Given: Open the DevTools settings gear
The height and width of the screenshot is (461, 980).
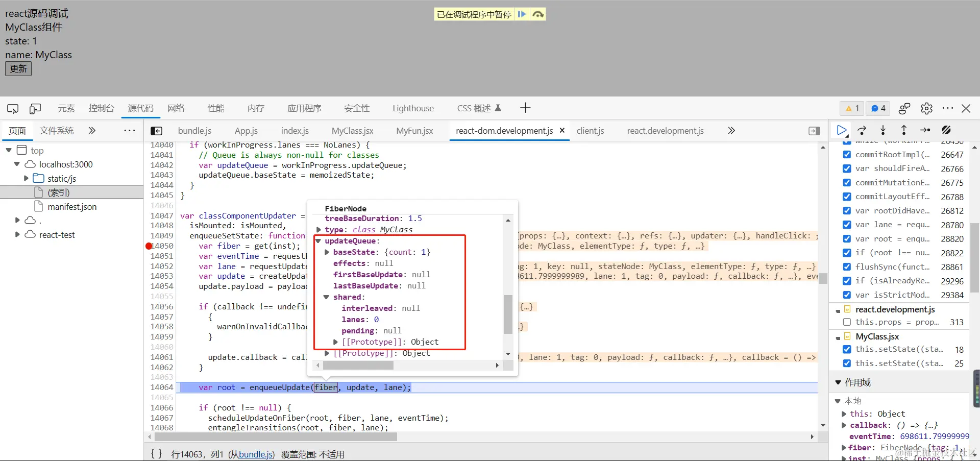Looking at the screenshot, I should (926, 108).
